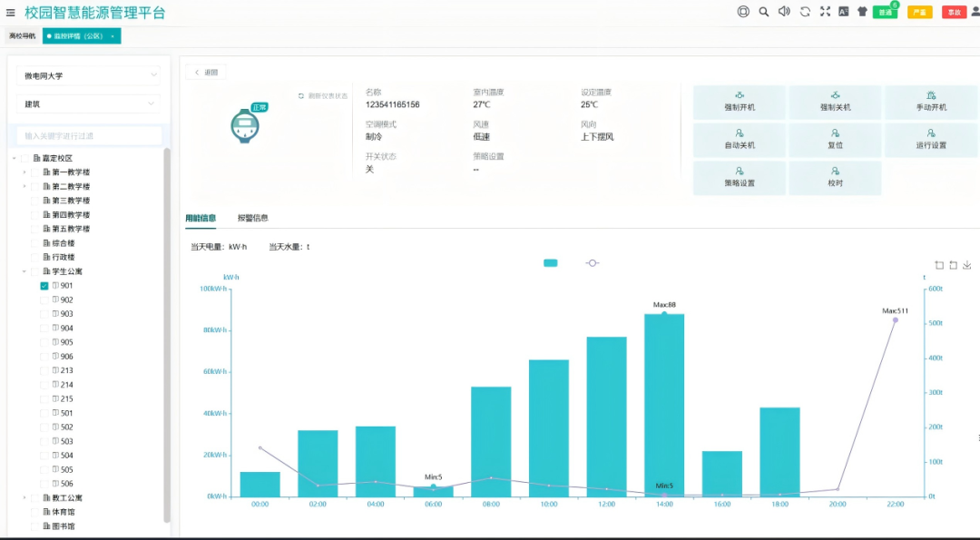Click the 返回 back button
The image size is (980, 540).
click(206, 73)
